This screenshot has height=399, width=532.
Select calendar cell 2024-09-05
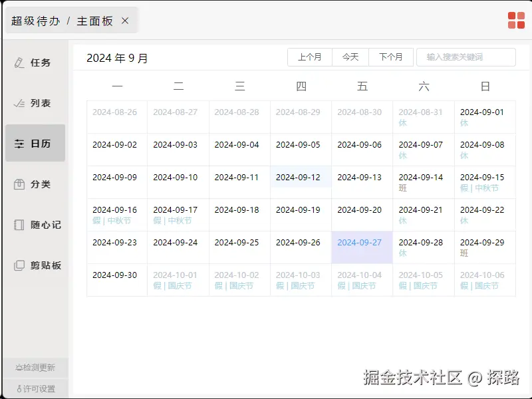[x=301, y=150]
